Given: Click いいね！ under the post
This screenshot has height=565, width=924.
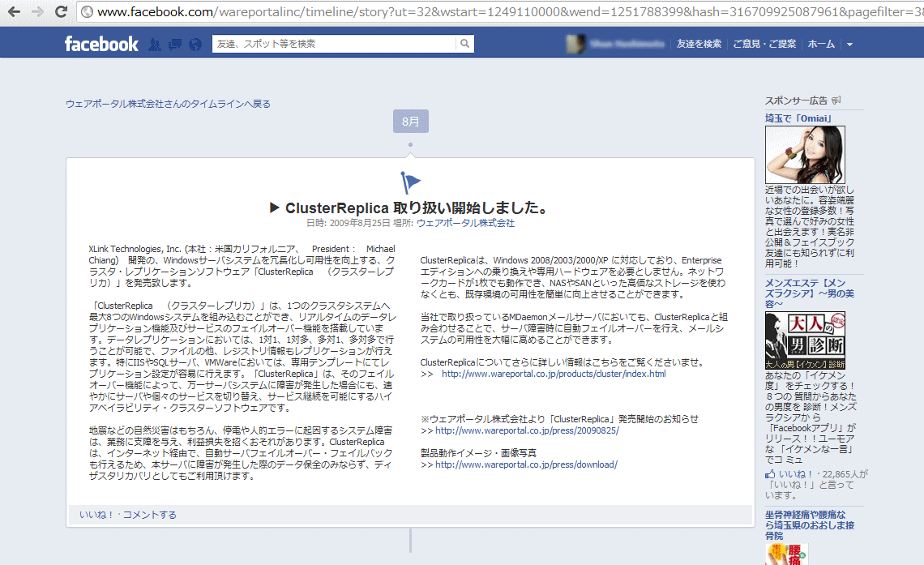Looking at the screenshot, I should pos(96,515).
